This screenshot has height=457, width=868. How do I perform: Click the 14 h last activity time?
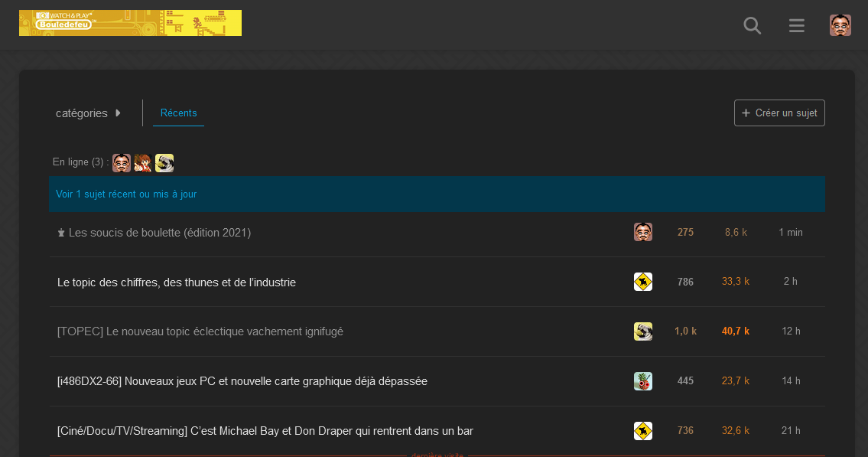tap(791, 381)
